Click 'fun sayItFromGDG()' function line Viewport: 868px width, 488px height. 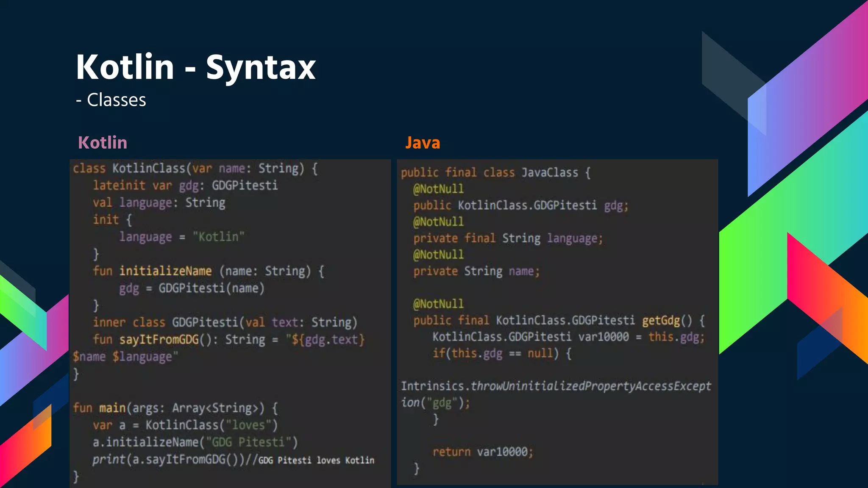[x=228, y=340]
